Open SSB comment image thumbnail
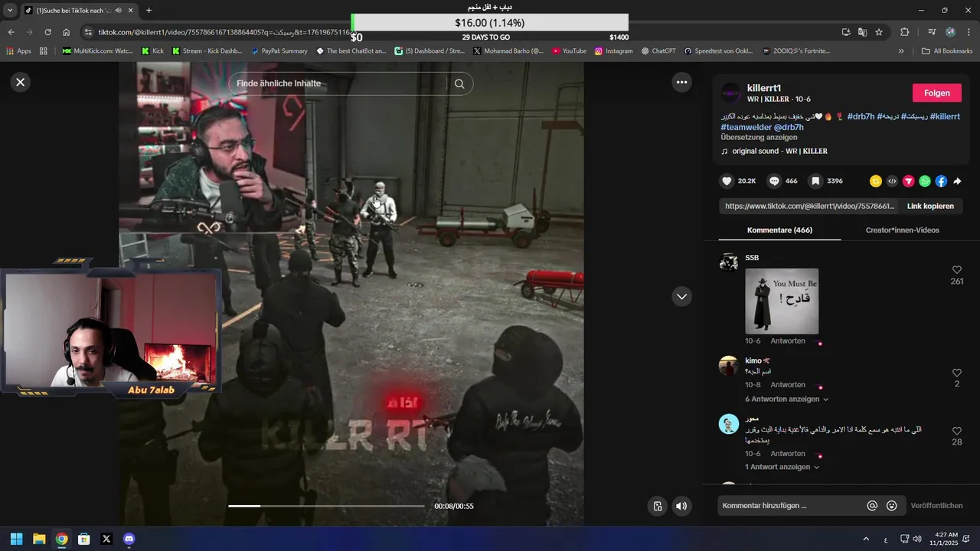Image resolution: width=980 pixels, height=551 pixels. [782, 301]
